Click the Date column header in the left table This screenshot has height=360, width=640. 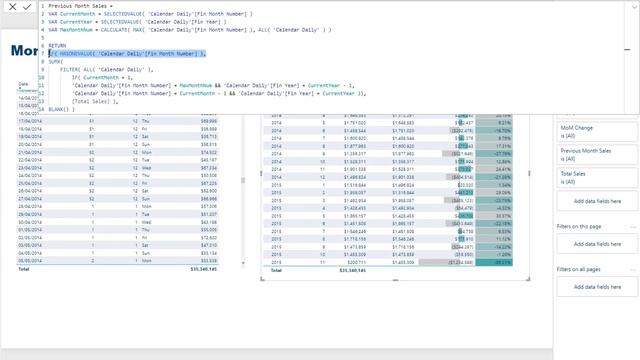(23, 84)
